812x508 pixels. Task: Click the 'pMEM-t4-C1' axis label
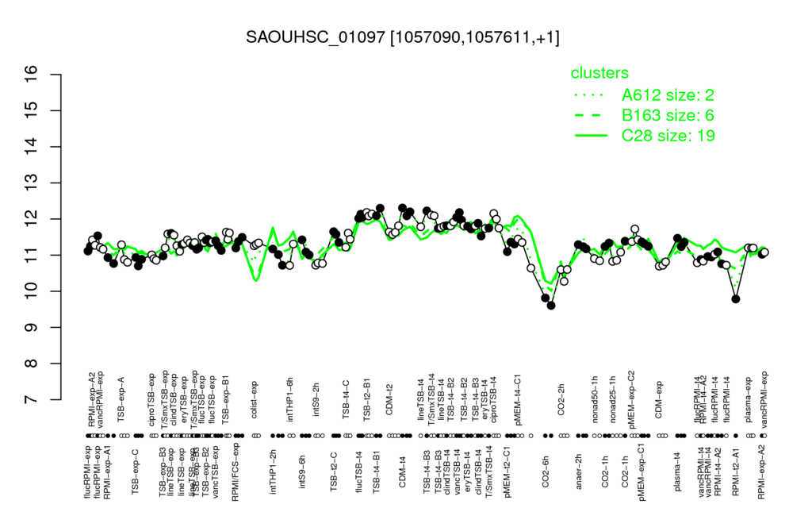[518, 398]
